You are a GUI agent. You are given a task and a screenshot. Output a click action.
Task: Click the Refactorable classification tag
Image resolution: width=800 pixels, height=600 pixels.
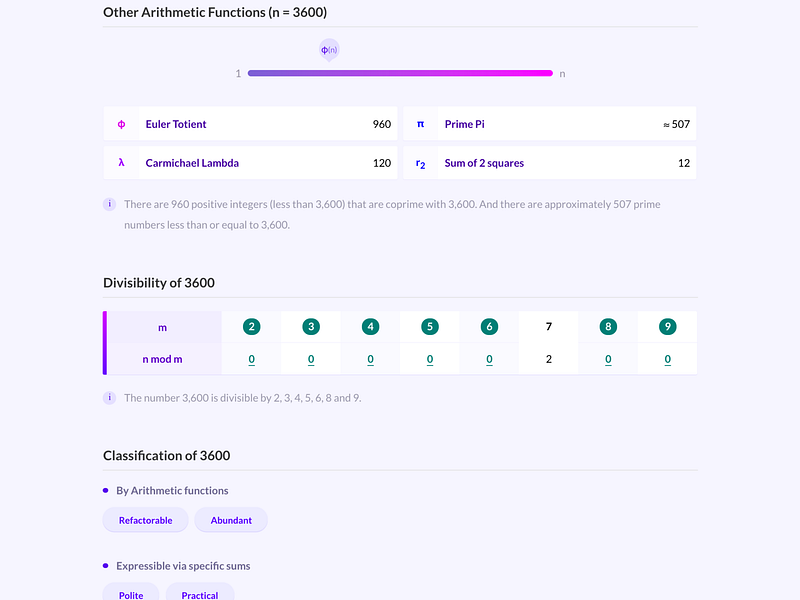pyautogui.click(x=145, y=520)
